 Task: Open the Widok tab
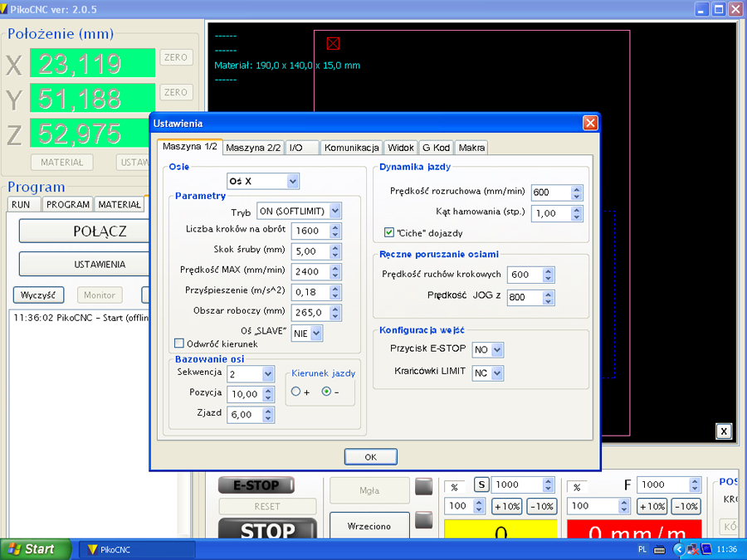tap(401, 148)
